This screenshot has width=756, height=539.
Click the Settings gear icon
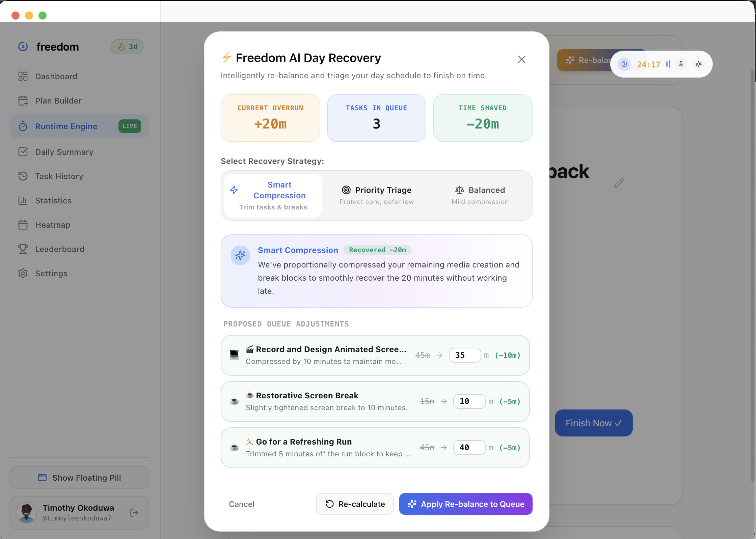[x=23, y=273]
